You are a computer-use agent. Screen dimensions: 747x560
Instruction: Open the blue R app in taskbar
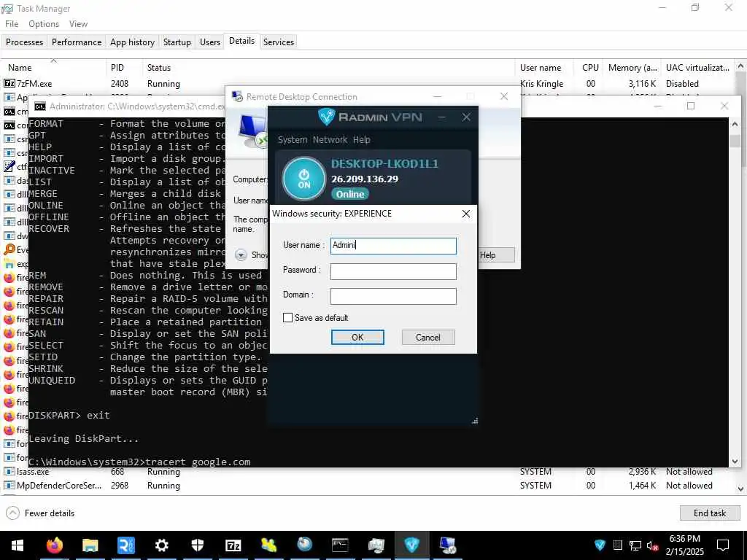[x=125, y=545]
